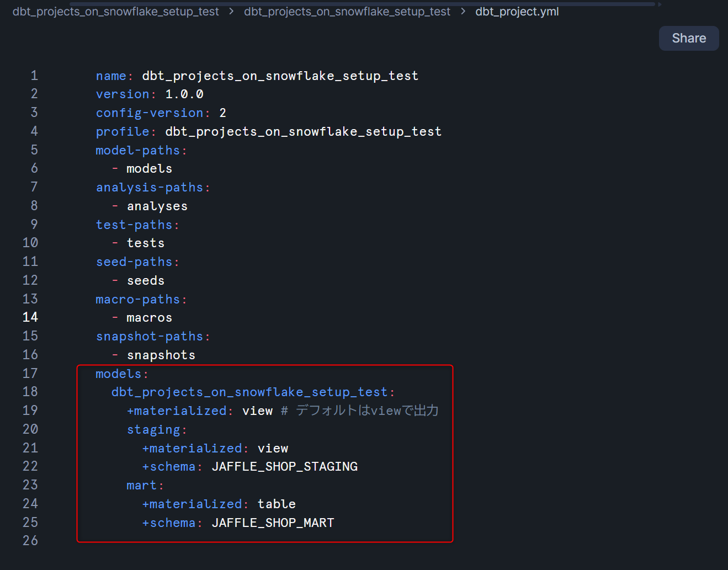Click the Japanese comment on line 19
The image size is (728, 570).
pyautogui.click(x=366, y=411)
